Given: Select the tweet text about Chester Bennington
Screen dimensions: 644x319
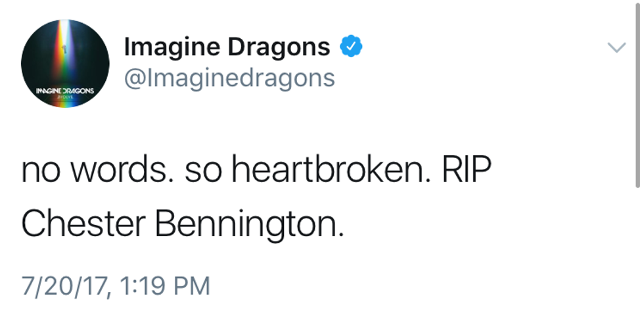Looking at the screenshot, I should coord(256,197).
